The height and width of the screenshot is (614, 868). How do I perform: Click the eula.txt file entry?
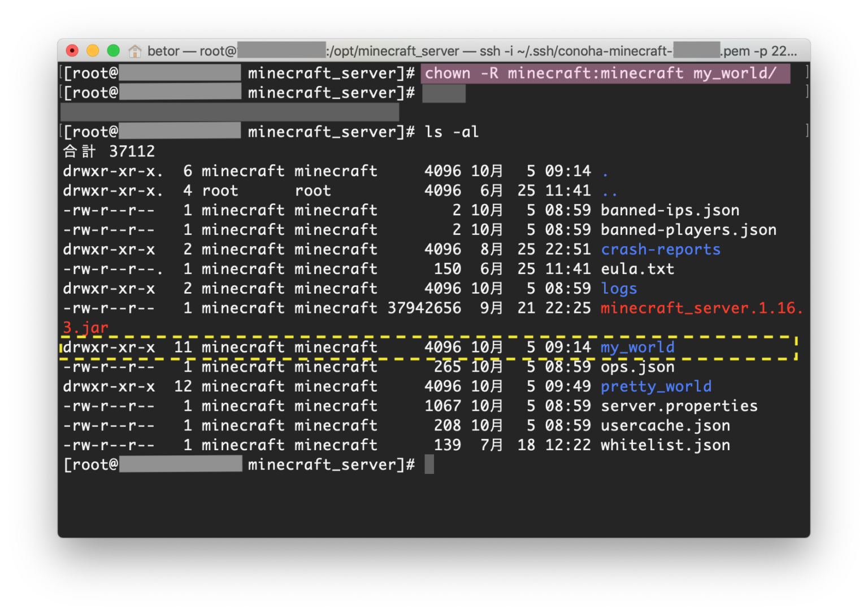tap(637, 269)
